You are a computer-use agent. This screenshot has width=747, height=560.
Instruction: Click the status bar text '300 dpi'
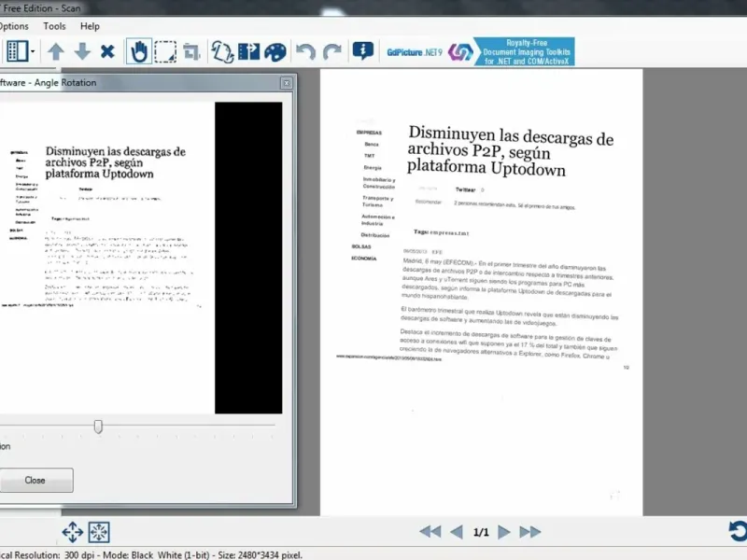pos(80,555)
